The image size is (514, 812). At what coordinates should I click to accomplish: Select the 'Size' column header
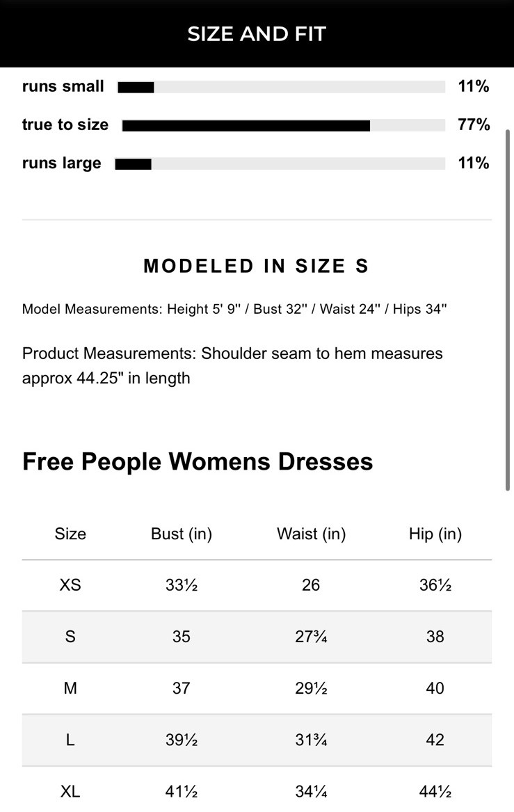[x=70, y=534]
